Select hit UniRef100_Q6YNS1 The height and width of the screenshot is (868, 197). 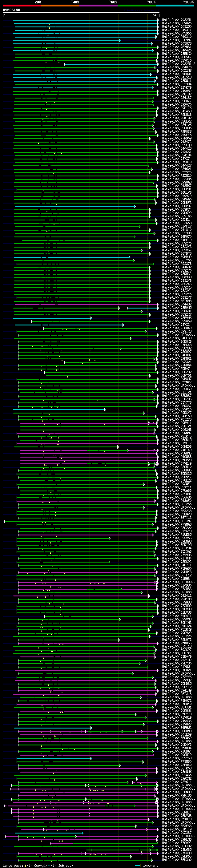coord(176,47)
